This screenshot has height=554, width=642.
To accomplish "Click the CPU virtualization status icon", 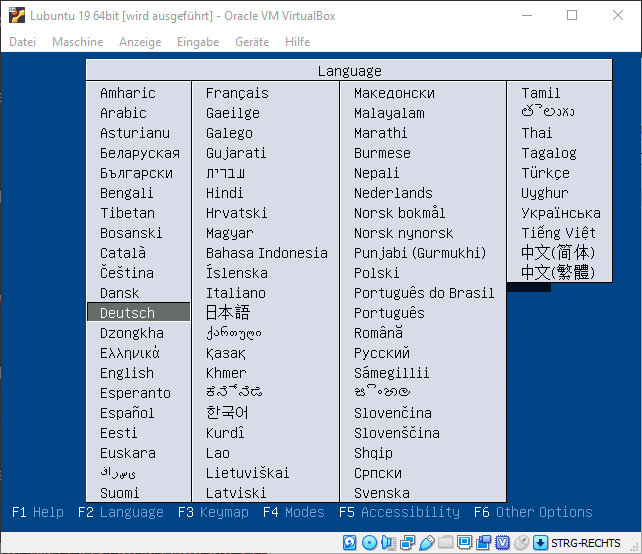I will [502, 543].
